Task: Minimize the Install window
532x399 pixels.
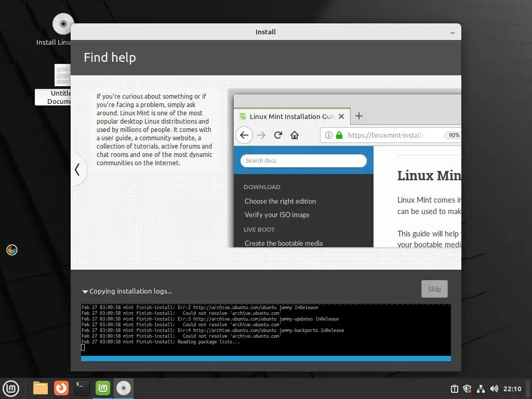Action: click(x=453, y=33)
